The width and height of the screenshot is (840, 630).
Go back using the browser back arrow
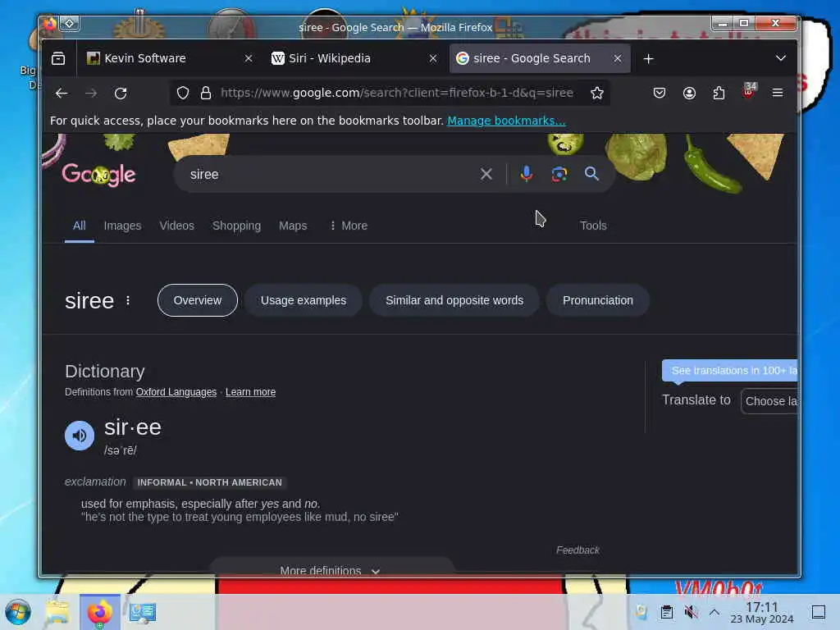click(62, 94)
